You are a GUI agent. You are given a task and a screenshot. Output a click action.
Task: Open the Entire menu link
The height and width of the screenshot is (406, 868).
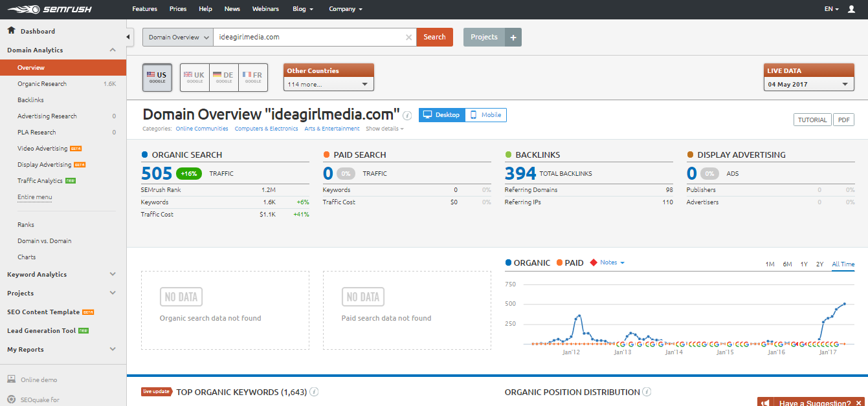click(x=35, y=197)
